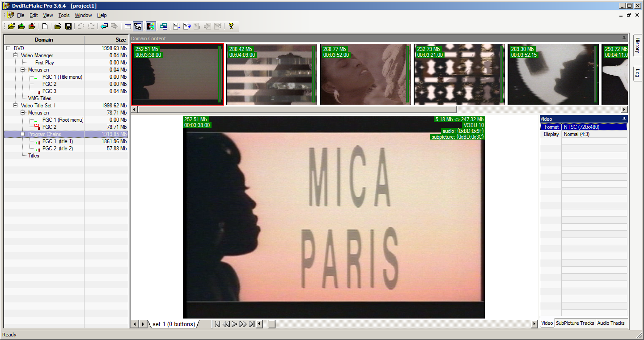Select Titles under Video Title Set 1

(x=34, y=156)
